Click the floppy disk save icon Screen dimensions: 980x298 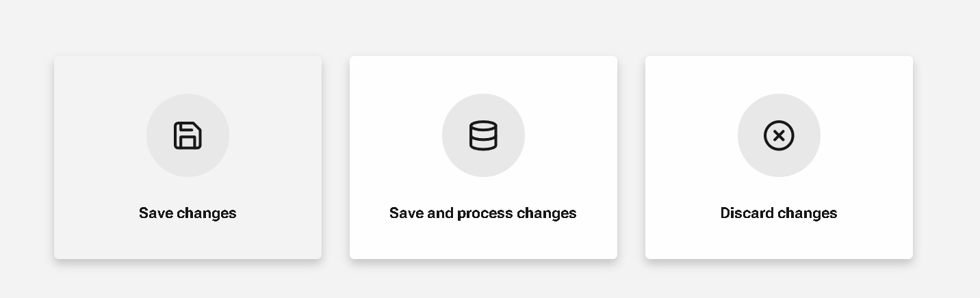(188, 135)
